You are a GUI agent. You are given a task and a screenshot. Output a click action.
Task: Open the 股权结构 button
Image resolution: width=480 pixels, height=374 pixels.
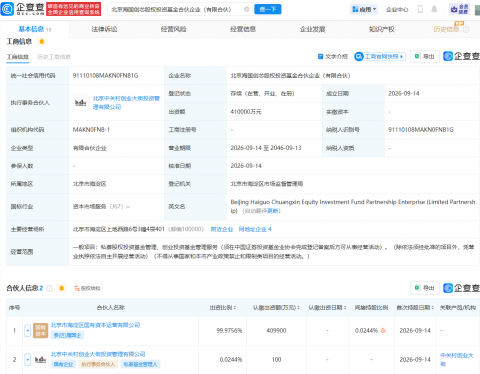(87, 288)
